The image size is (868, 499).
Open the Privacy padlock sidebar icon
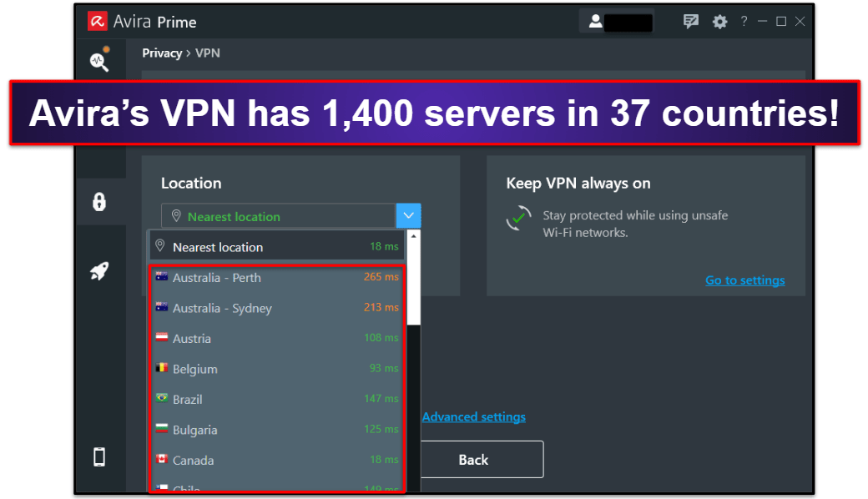click(x=99, y=202)
